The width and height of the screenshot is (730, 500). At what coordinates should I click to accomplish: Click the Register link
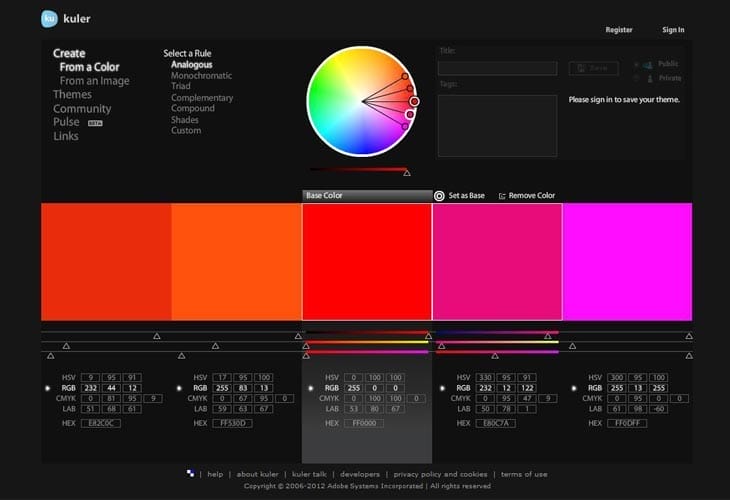click(619, 30)
